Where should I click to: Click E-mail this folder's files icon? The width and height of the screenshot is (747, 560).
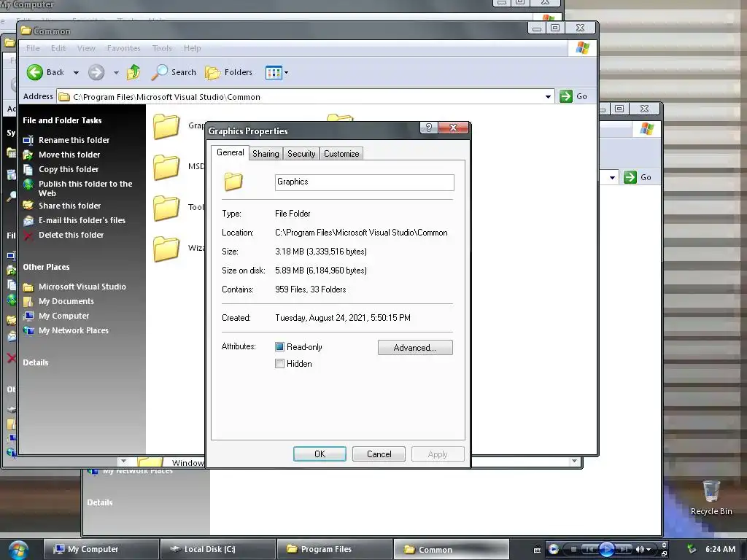28,220
